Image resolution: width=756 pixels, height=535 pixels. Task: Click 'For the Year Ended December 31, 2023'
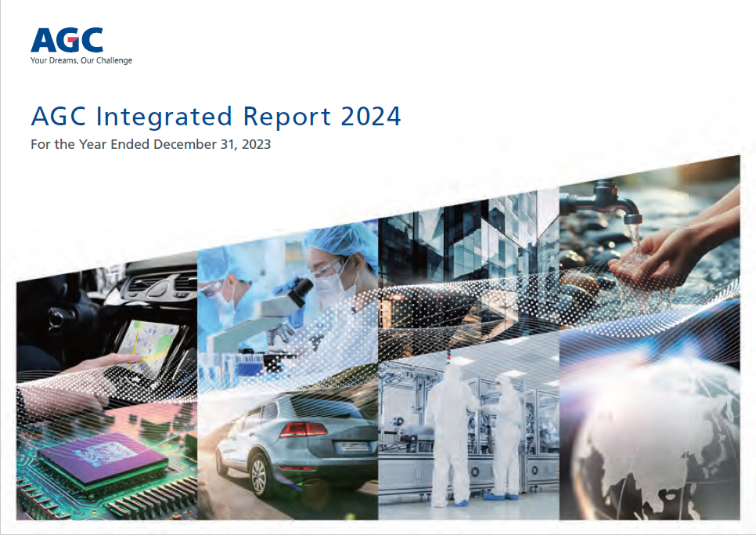[x=150, y=144]
